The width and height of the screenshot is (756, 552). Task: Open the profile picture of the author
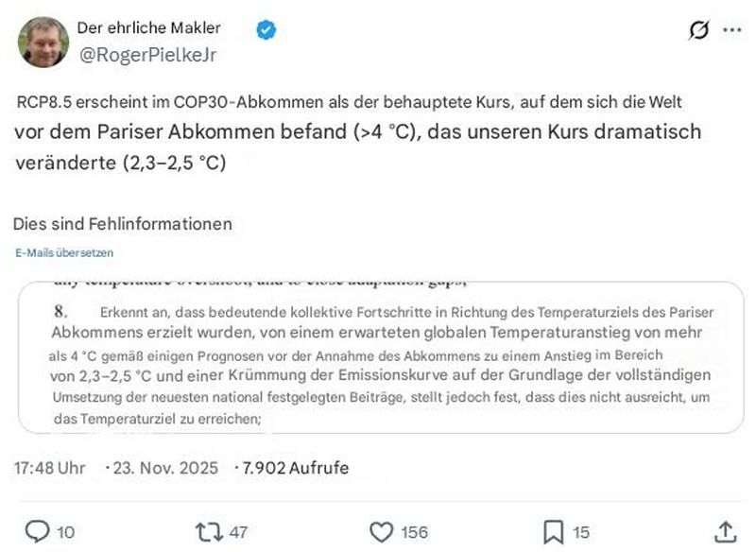pos(43,42)
